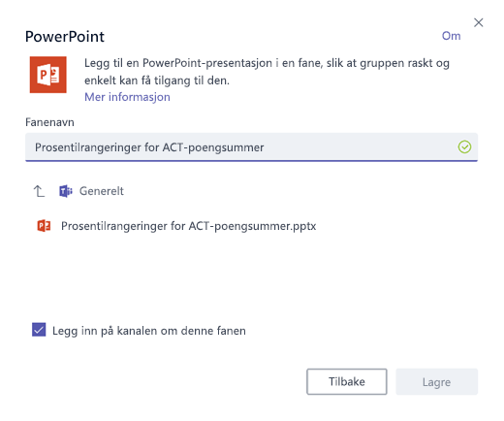Image resolution: width=504 pixels, height=421 pixels.
Task: Click the description text about PowerPoint-presentasjon
Action: (x=267, y=72)
